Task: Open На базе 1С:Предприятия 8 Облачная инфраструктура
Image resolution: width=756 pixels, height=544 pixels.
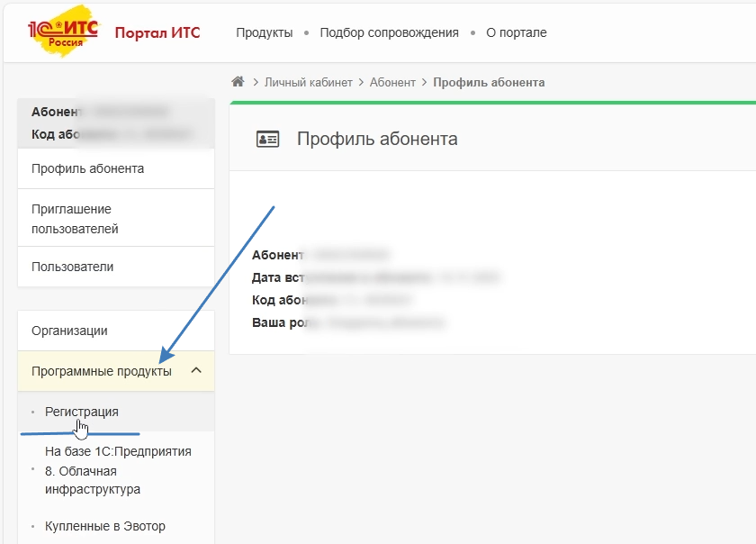Action: point(118,470)
